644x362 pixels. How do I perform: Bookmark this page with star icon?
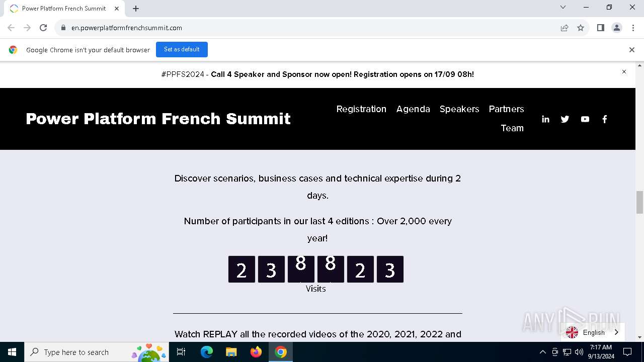(581, 28)
